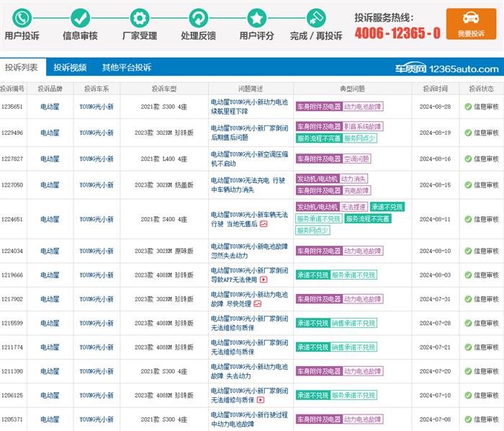Viewport: 504px width, 431px height.
Task: Click the 动力消失 tag in row 1227050
Action: 354,179
